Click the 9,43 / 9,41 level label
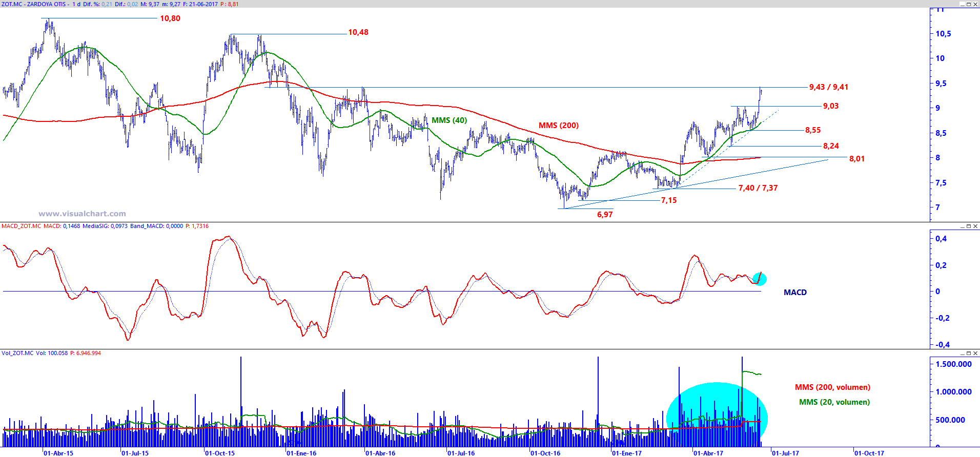This screenshot has height=457, width=980. coord(829,87)
